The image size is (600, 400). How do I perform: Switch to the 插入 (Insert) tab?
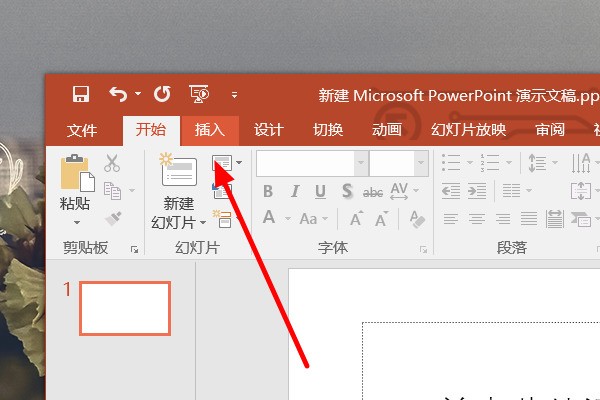(210, 130)
